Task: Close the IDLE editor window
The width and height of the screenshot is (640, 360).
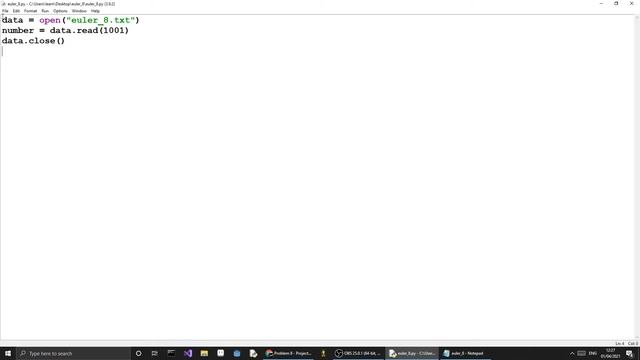Action: click(x=632, y=4)
